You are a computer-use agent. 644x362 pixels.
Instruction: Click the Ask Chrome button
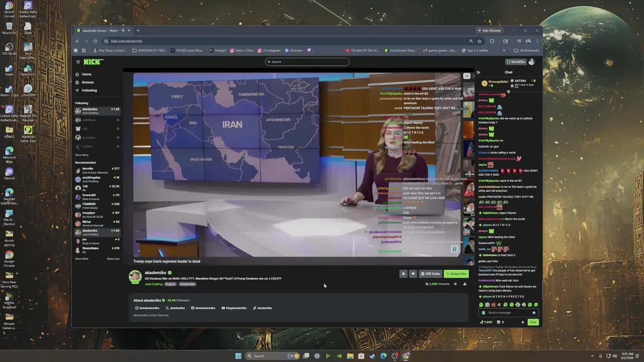[x=489, y=31]
